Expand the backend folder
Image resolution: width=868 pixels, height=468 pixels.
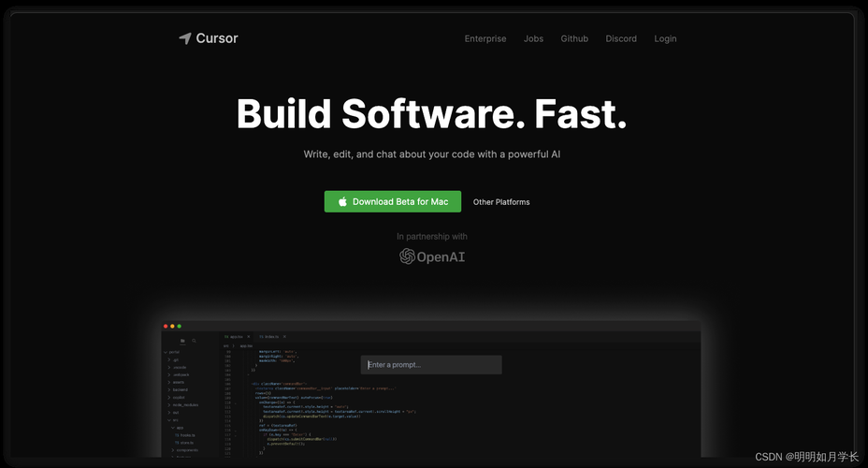point(178,390)
